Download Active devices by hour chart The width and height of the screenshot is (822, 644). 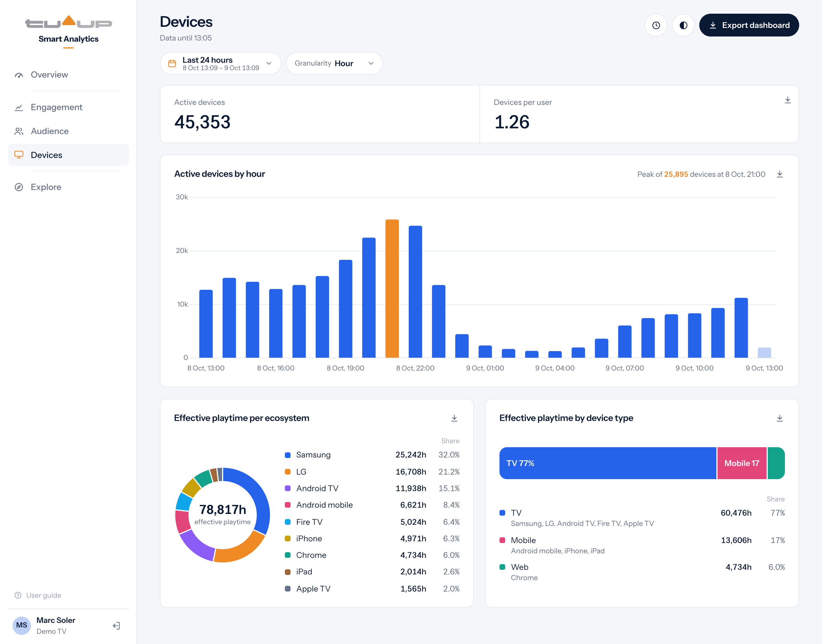click(779, 174)
